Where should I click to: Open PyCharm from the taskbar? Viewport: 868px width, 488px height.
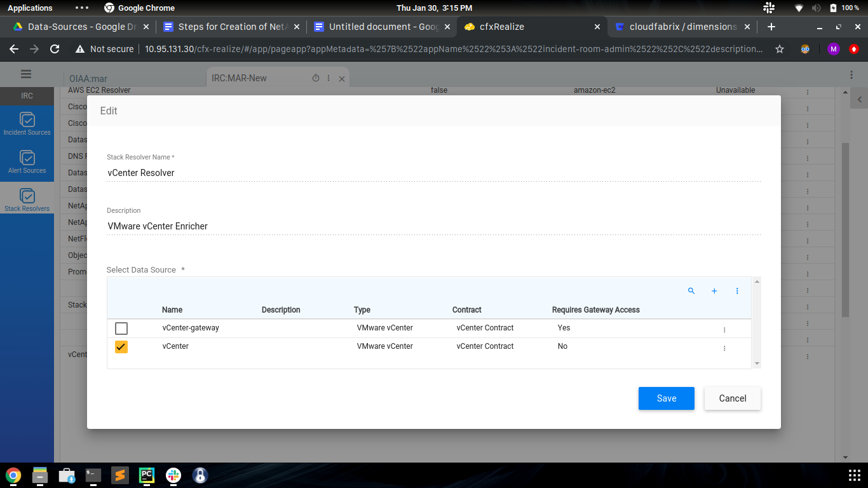(x=147, y=475)
